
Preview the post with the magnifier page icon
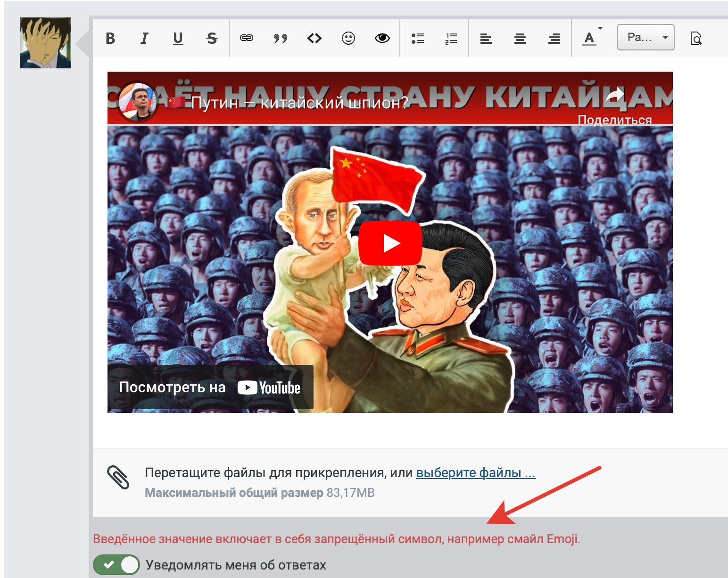click(696, 38)
